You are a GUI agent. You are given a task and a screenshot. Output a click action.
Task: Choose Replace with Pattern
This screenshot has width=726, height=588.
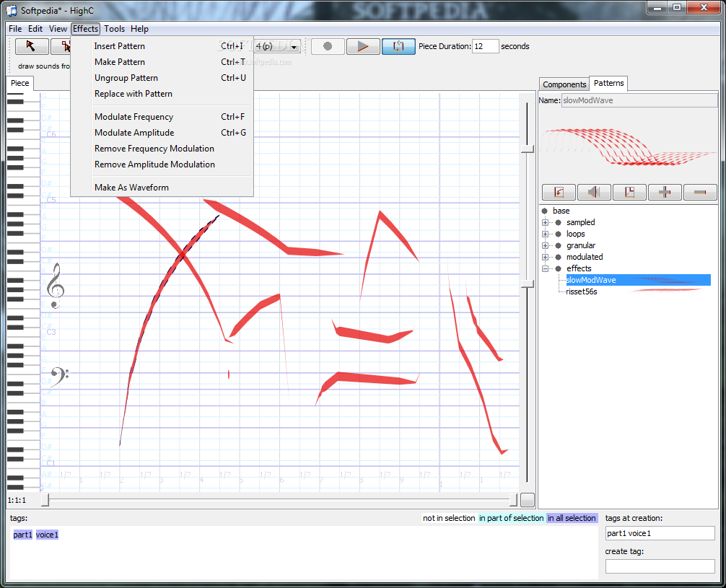162,94
